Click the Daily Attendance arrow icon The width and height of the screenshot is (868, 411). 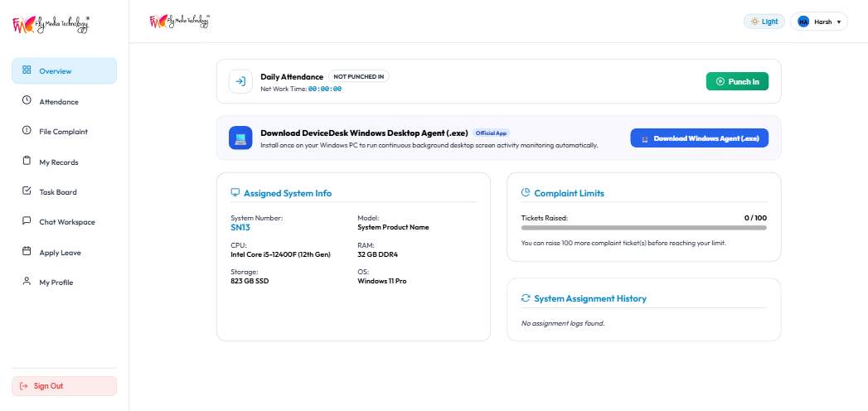pos(240,81)
